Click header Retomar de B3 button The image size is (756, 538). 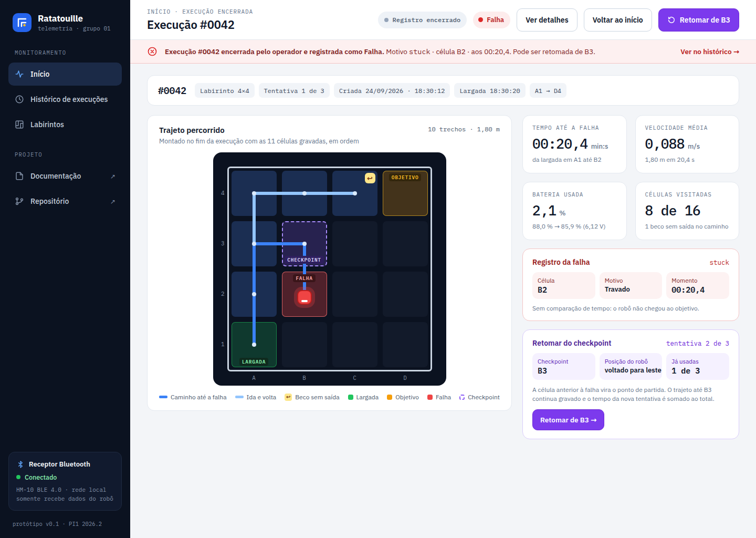(699, 20)
